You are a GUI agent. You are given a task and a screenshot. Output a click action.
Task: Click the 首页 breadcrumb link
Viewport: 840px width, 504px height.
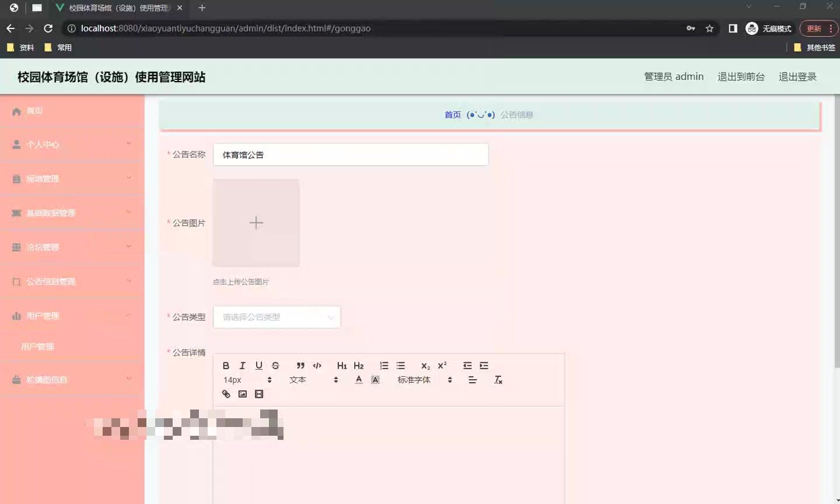453,115
